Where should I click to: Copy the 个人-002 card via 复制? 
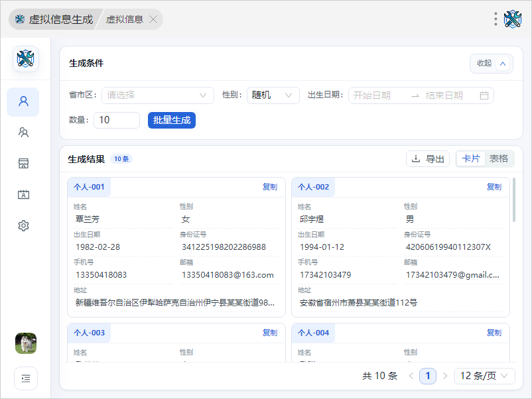coord(494,187)
